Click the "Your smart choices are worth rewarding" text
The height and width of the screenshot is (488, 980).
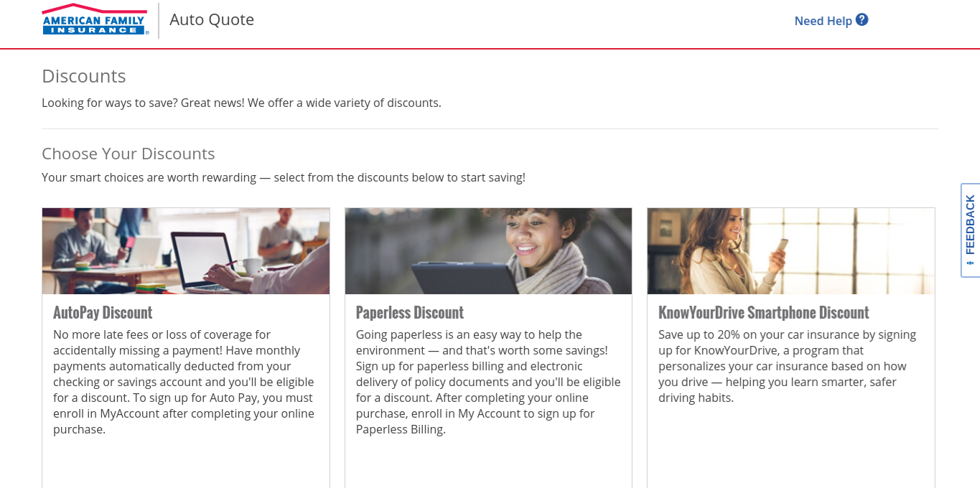(284, 177)
